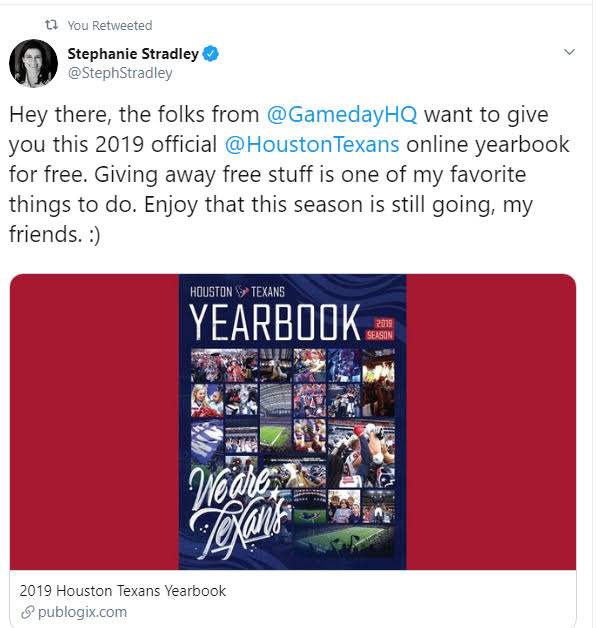Visit the publogix.com link
The height and width of the screenshot is (628, 596).
[82, 612]
